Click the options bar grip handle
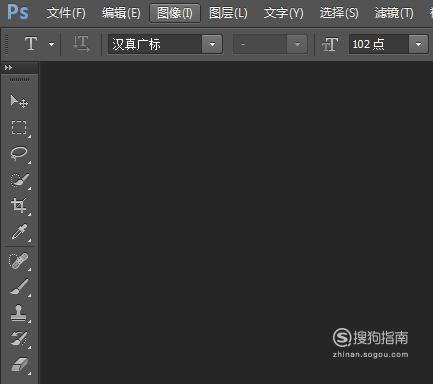 click(x=6, y=44)
